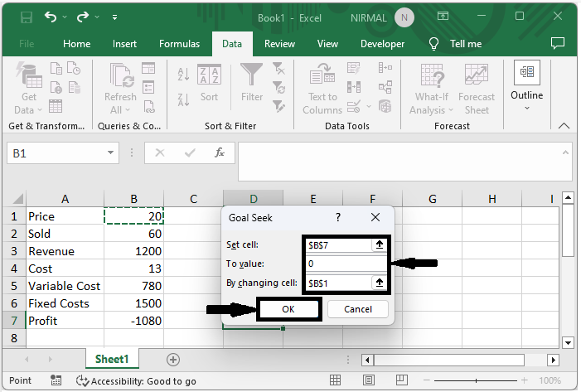Image resolution: width=581 pixels, height=392 pixels.
Task: Click the Macro recording status bar icon
Action: click(x=56, y=380)
